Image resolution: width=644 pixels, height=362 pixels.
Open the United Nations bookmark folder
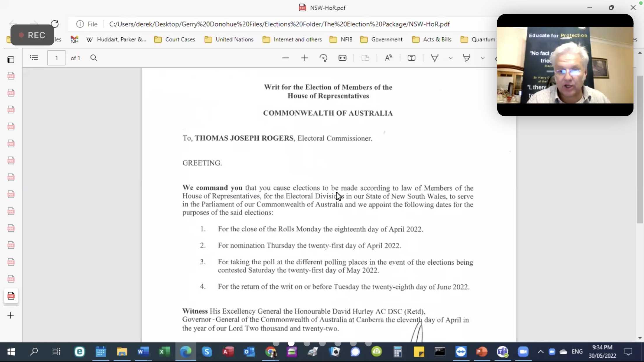[x=229, y=39]
